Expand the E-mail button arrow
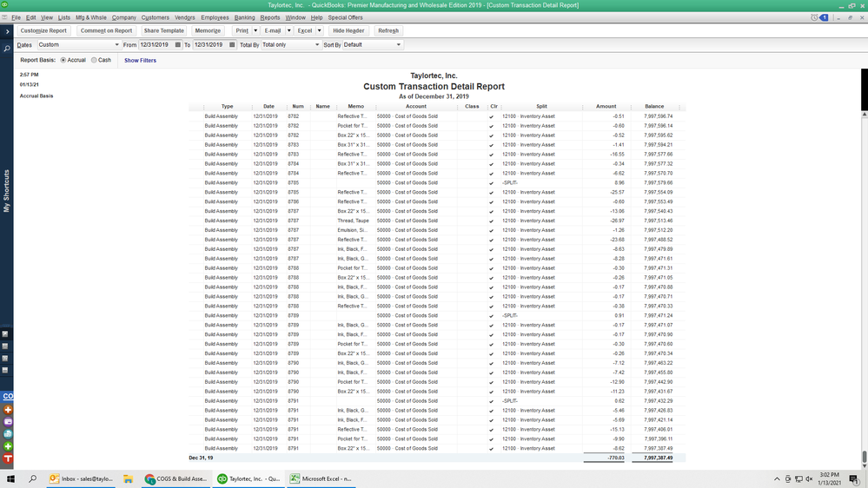The height and width of the screenshot is (488, 868). (288, 31)
